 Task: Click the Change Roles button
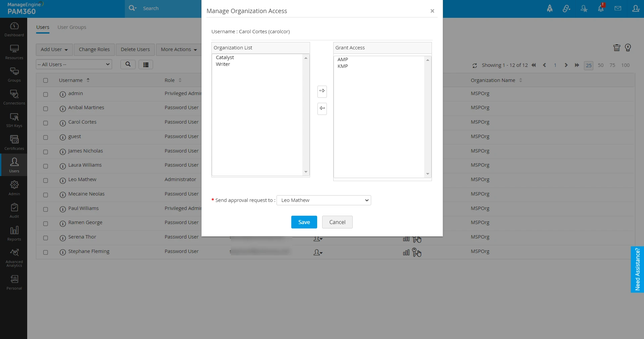[94, 49]
